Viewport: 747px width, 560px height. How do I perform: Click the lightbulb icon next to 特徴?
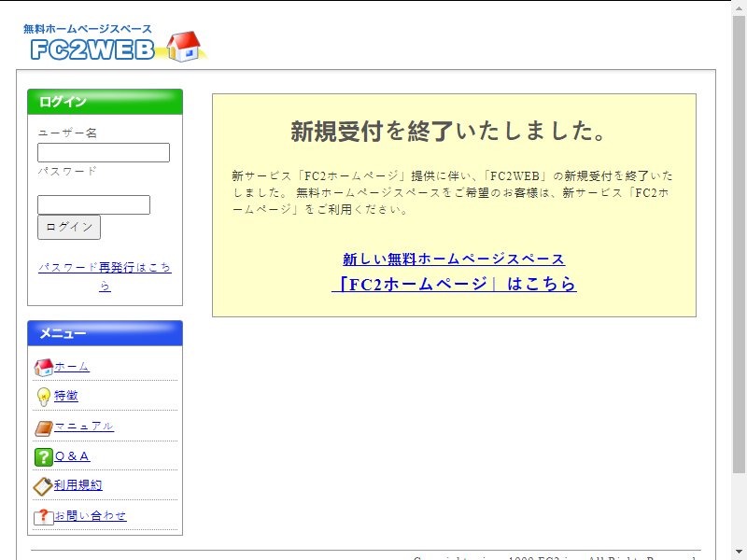tap(43, 397)
